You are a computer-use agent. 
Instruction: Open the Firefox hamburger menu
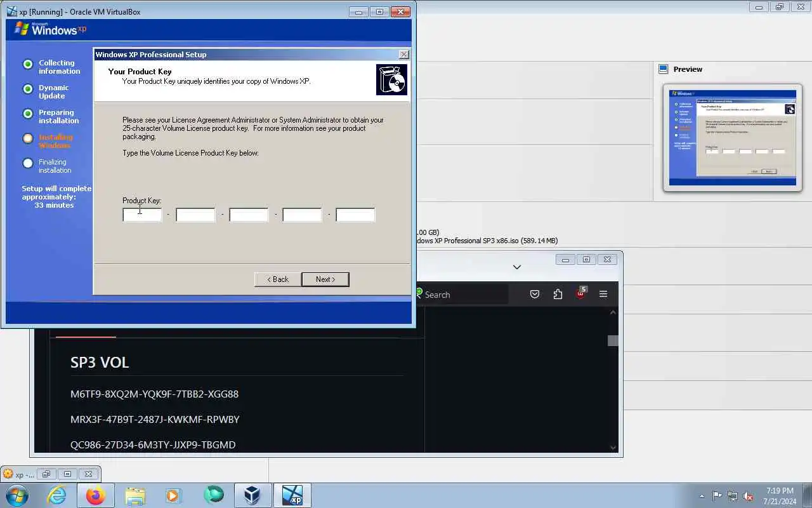[603, 294]
